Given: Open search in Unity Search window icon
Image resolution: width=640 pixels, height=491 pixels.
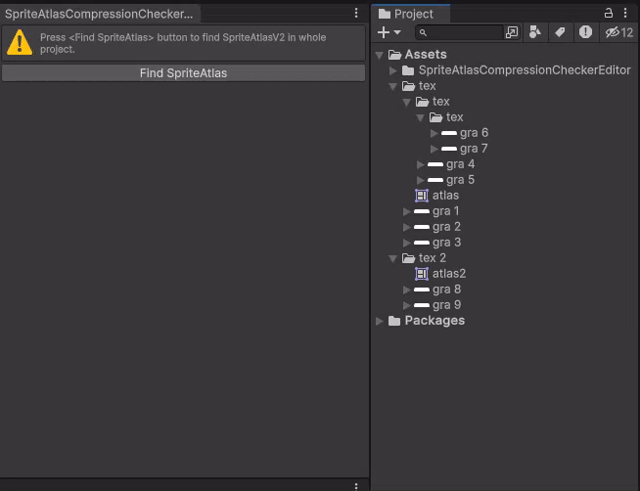Looking at the screenshot, I should 511,32.
